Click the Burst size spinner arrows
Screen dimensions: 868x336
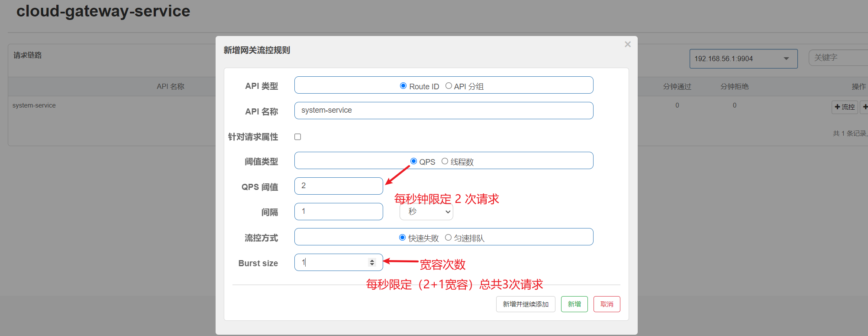(372, 262)
